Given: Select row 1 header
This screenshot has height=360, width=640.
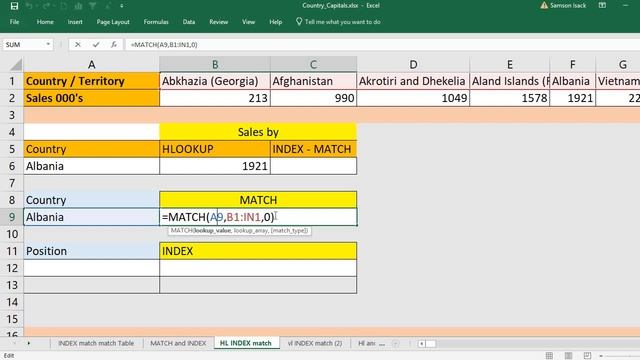Looking at the screenshot, I should point(12,81).
